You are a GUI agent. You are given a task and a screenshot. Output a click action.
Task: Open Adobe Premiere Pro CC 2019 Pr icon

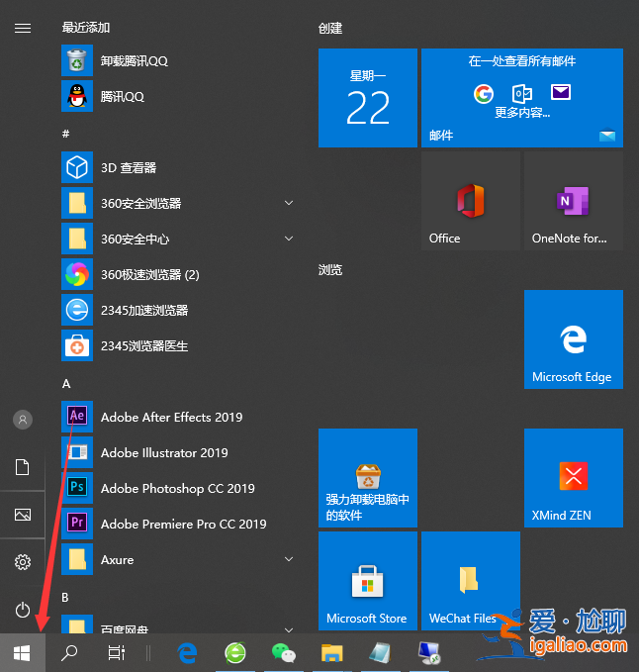click(77, 524)
